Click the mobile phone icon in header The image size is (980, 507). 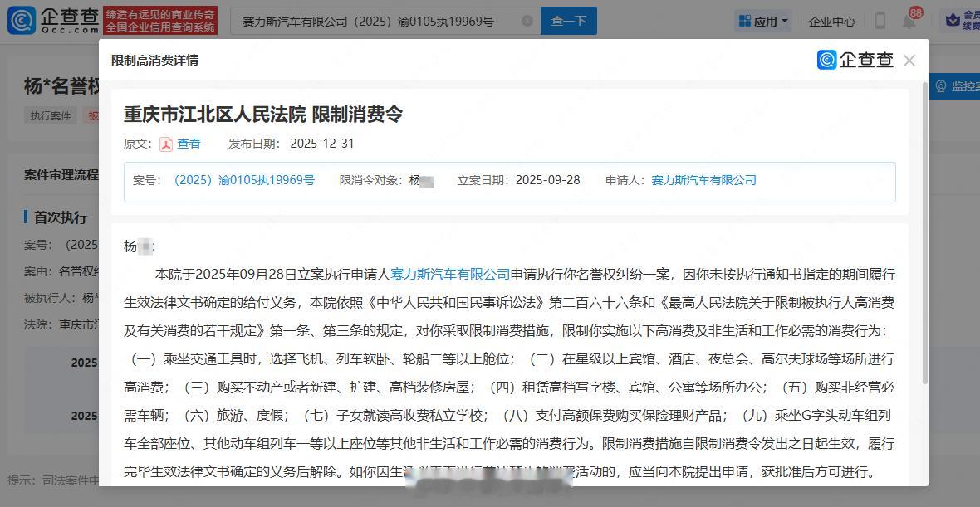pyautogui.click(x=880, y=22)
